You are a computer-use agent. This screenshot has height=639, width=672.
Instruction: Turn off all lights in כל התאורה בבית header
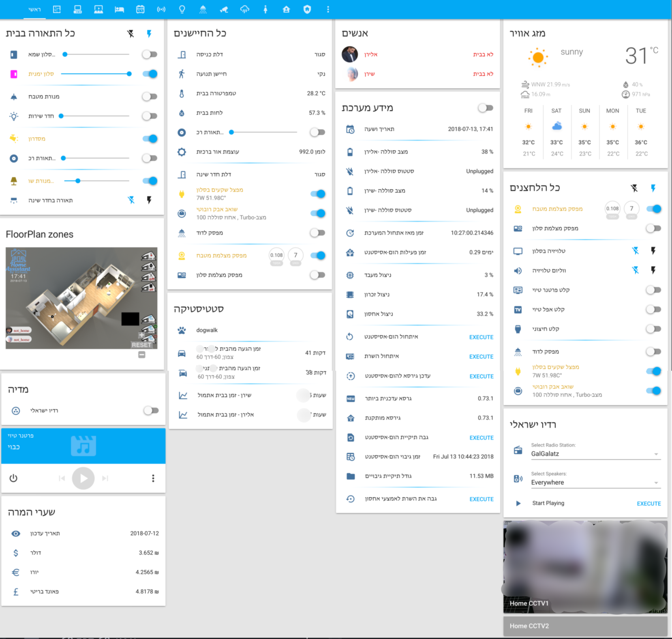(x=131, y=34)
